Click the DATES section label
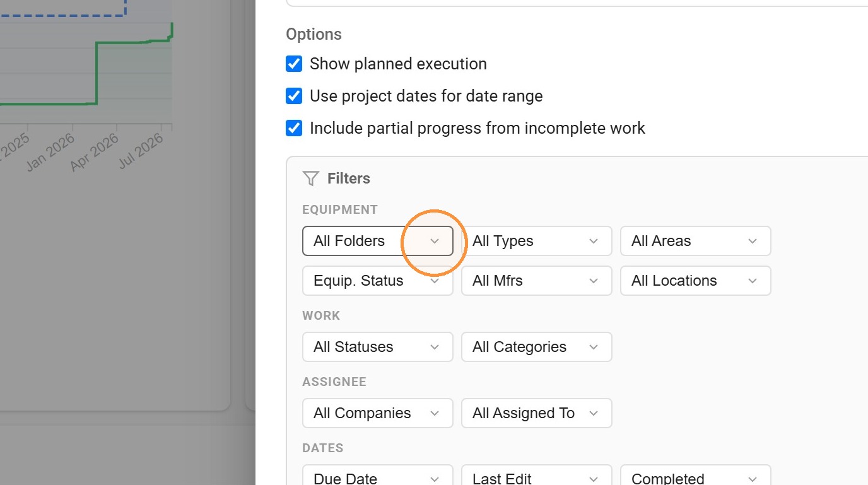Viewport: 868px width, 485px height. 323,448
